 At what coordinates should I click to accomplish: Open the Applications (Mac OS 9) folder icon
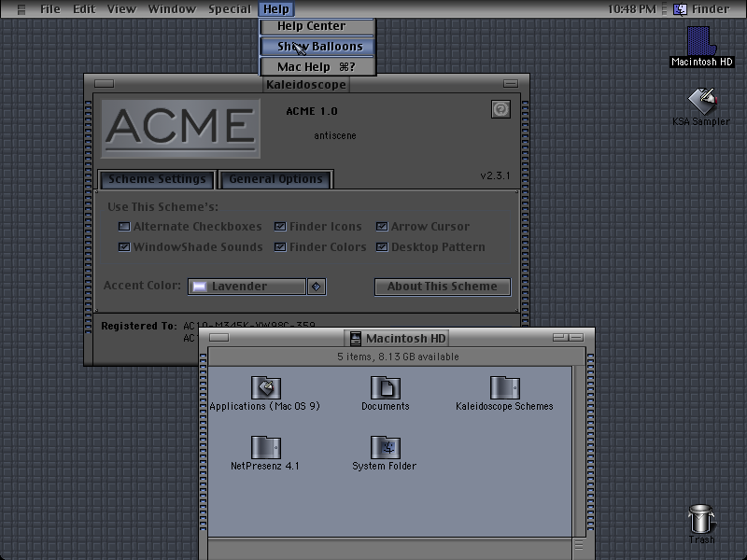[266, 387]
